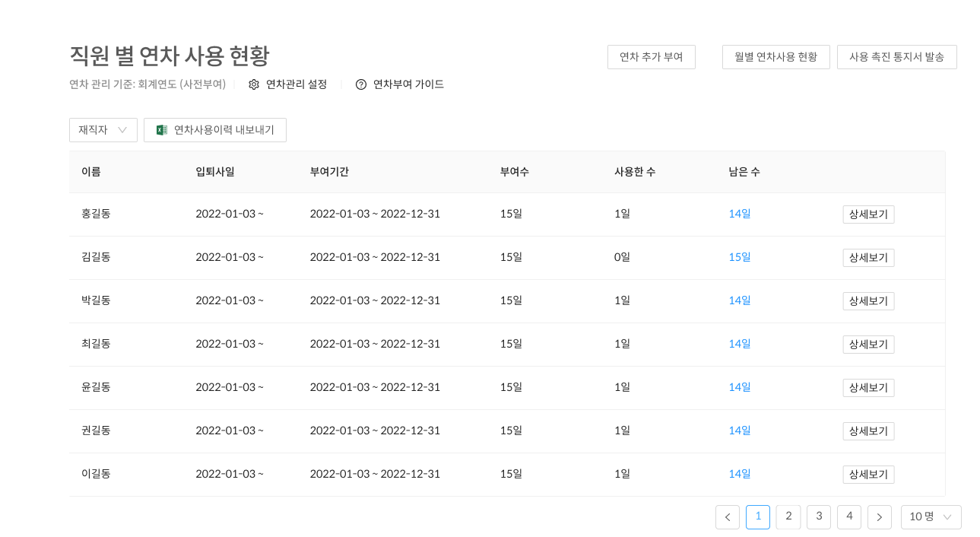Select page 3 in pagination
Viewport: 980px width, 537px height.
819,517
